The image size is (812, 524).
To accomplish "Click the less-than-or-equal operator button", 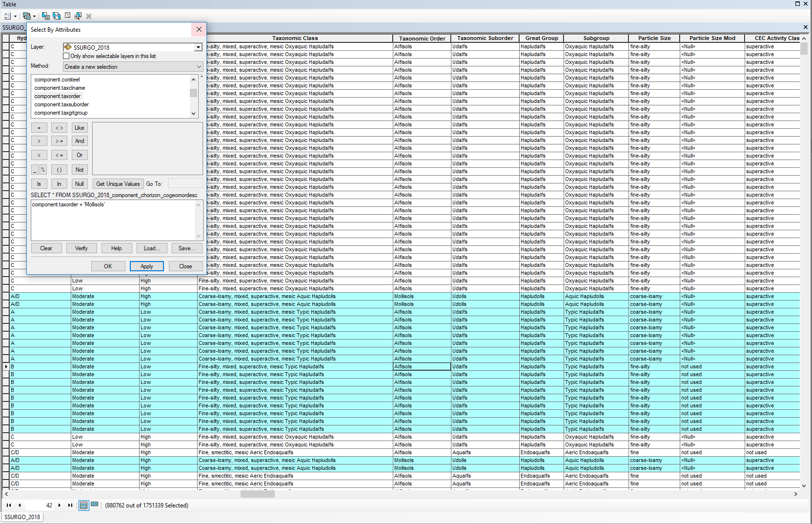I will point(59,155).
